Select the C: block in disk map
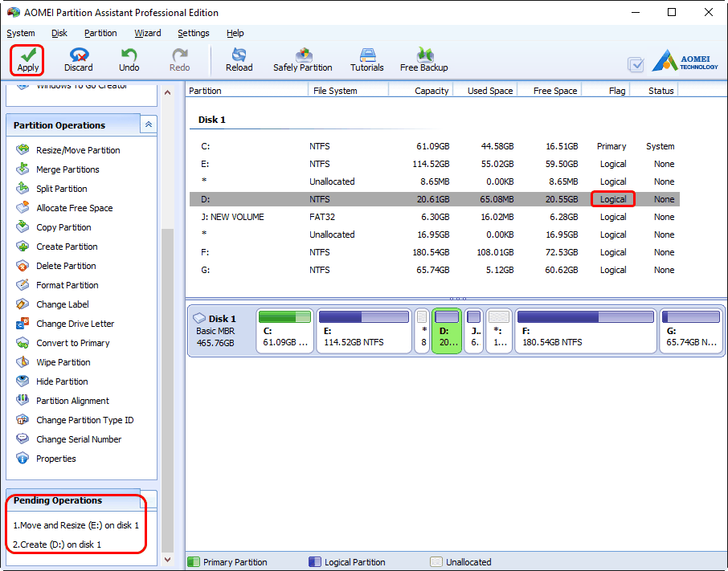728x571 pixels. coord(285,331)
